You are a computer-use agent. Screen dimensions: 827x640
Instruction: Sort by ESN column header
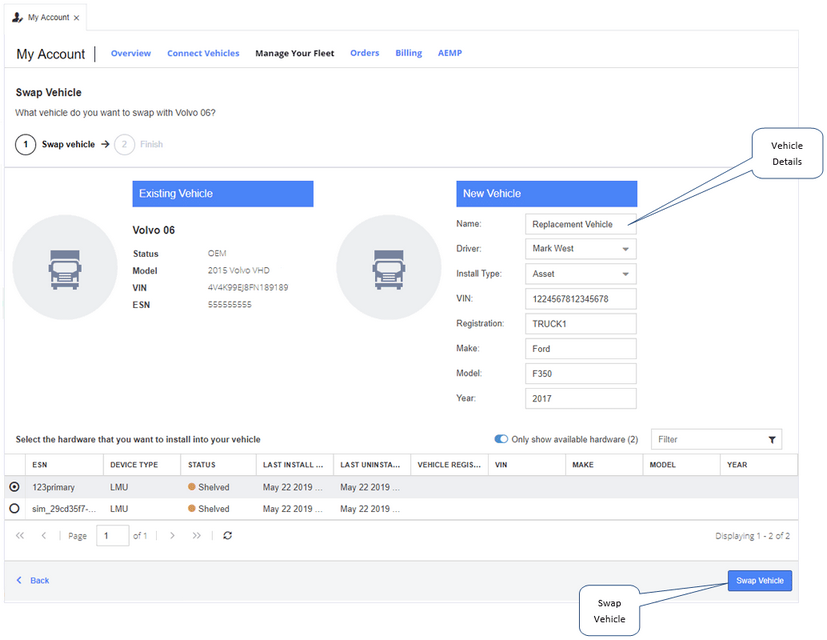tap(64, 465)
